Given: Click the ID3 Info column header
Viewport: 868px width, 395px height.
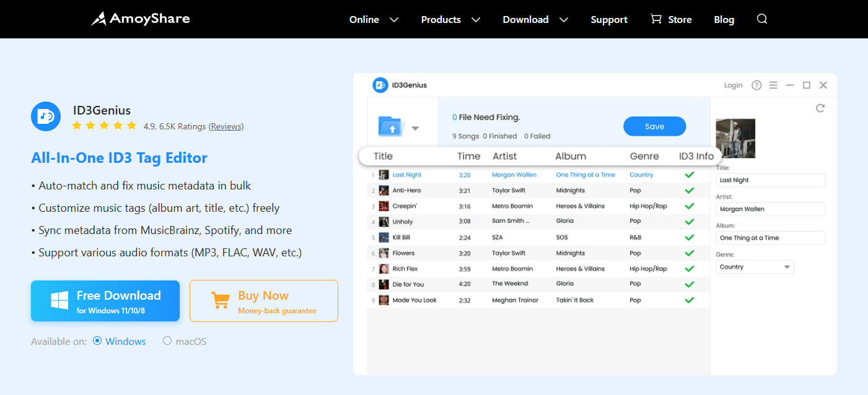Looking at the screenshot, I should 696,156.
